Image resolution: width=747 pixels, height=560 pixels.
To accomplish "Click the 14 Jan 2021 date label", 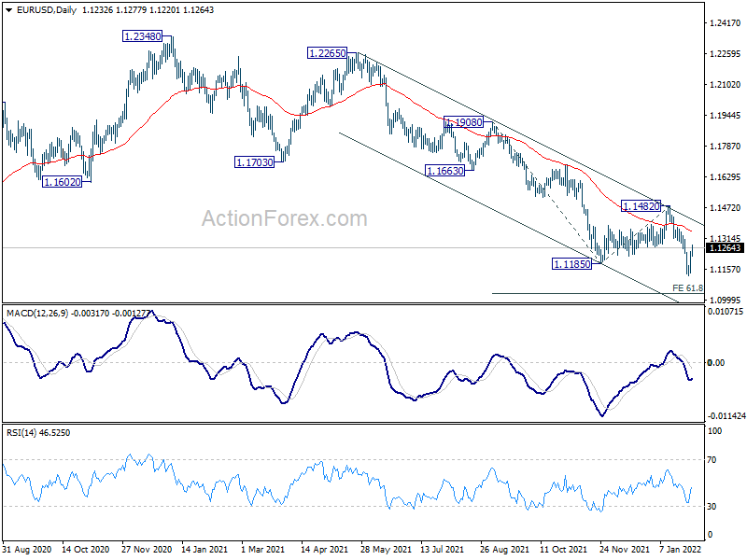I will point(204,549).
